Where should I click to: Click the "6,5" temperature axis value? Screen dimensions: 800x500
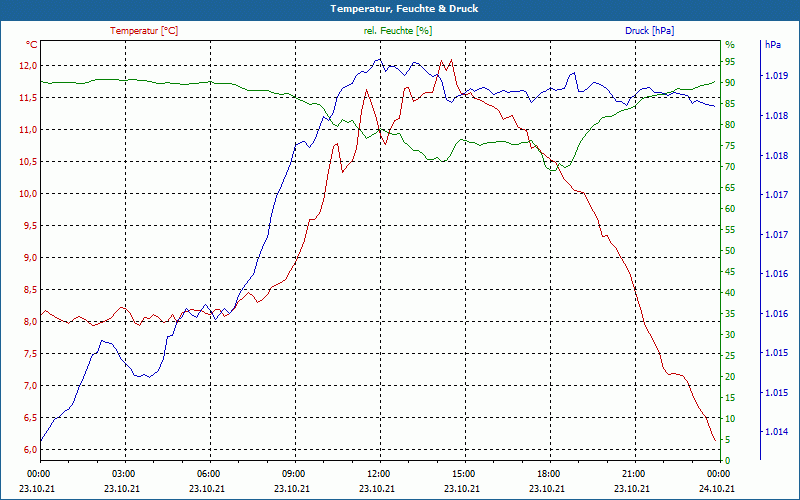30,418
